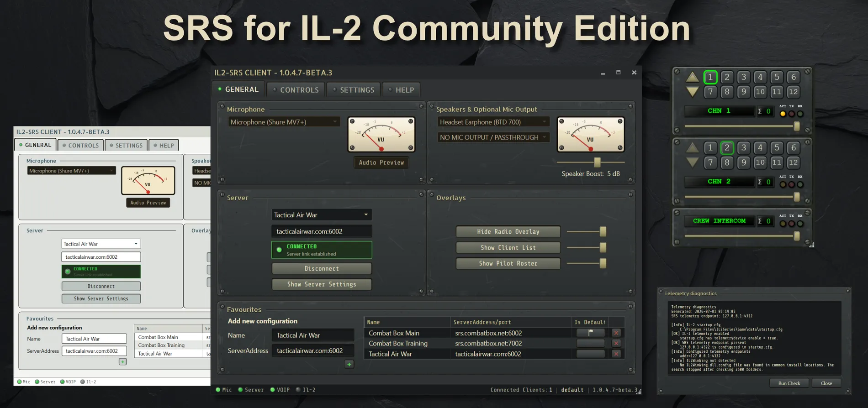Click Show Server Settings in dark client
Image resolution: width=868 pixels, height=408 pixels.
(x=322, y=284)
